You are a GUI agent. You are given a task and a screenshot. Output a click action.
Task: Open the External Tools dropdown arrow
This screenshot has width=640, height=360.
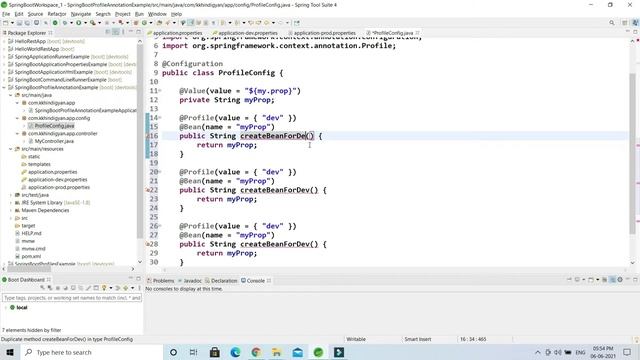(99, 23)
